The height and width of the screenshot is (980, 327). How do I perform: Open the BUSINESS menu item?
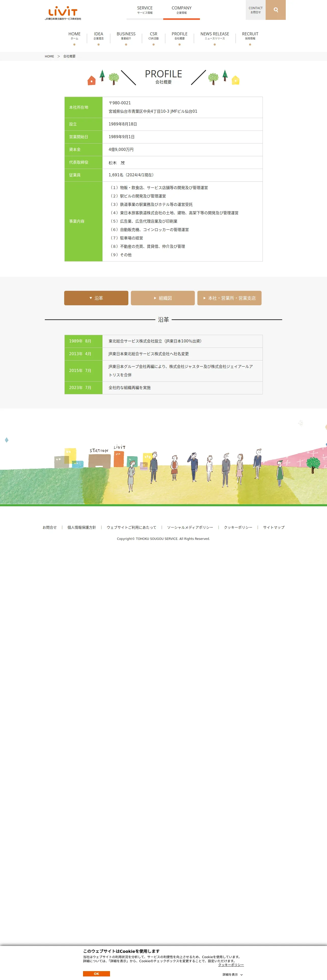126,36
